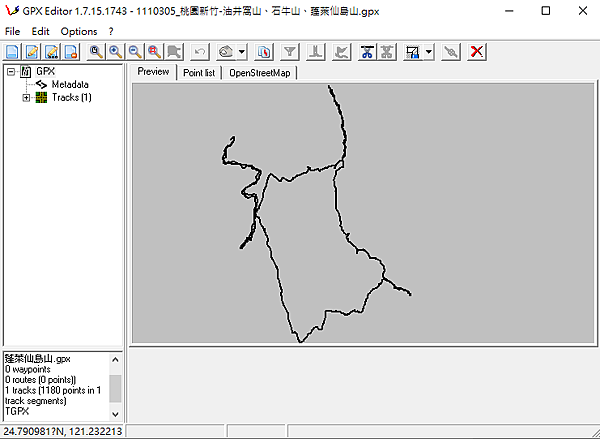600x439 pixels.
Task: Select the GPX root tree item
Action: coord(46,72)
